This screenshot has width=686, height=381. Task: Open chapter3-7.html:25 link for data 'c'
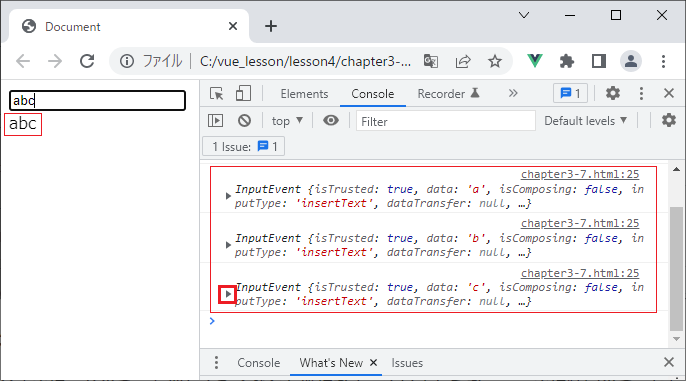click(580, 273)
